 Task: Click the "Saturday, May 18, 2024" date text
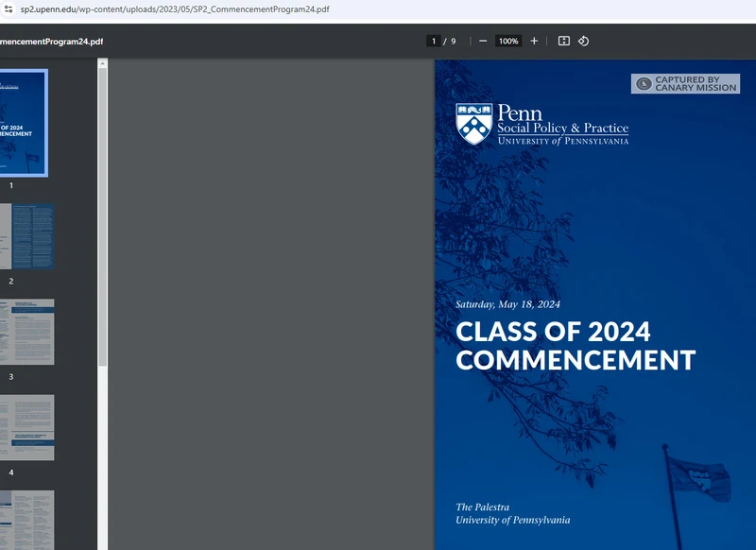[x=507, y=304]
